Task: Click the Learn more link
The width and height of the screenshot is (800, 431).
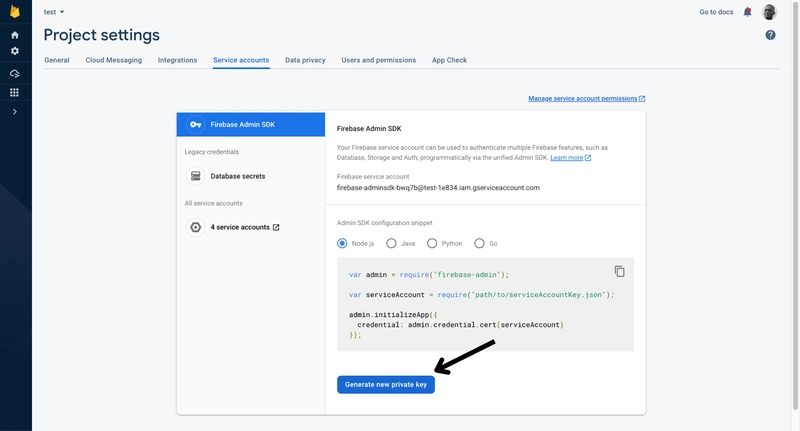Action: tap(566, 158)
